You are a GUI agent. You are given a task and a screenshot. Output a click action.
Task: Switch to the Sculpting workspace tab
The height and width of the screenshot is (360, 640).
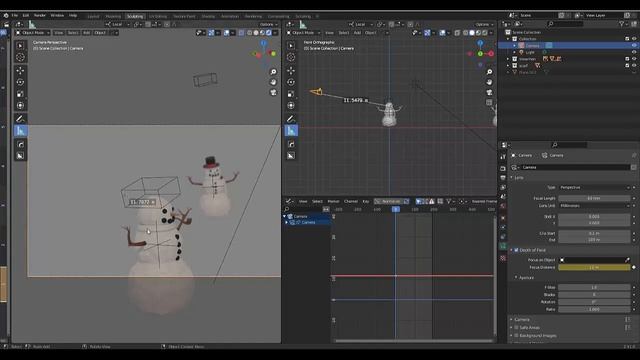click(135, 16)
